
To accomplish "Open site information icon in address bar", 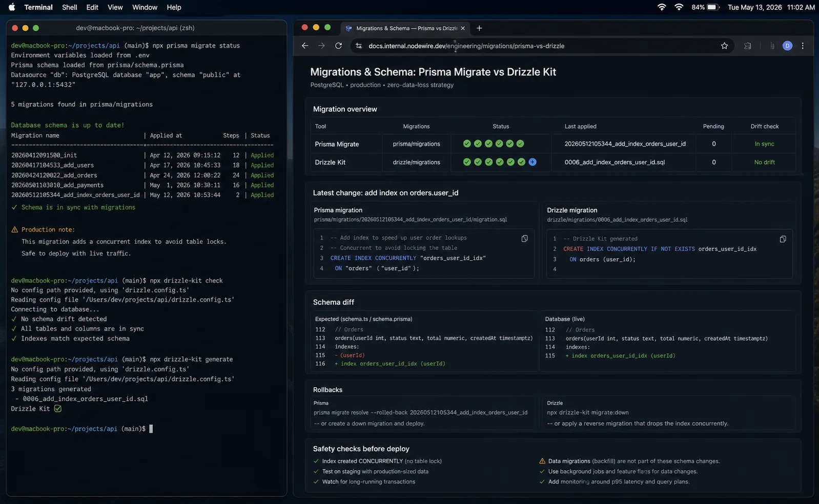I will pyautogui.click(x=359, y=46).
